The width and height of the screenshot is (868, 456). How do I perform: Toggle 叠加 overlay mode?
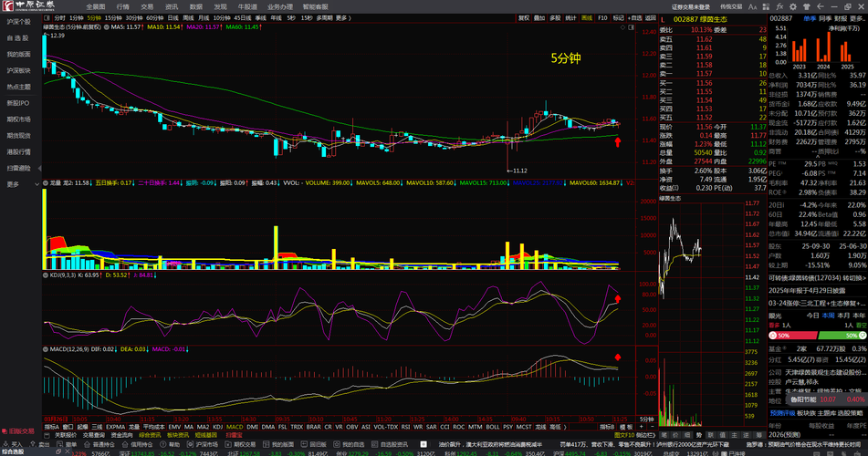539,18
